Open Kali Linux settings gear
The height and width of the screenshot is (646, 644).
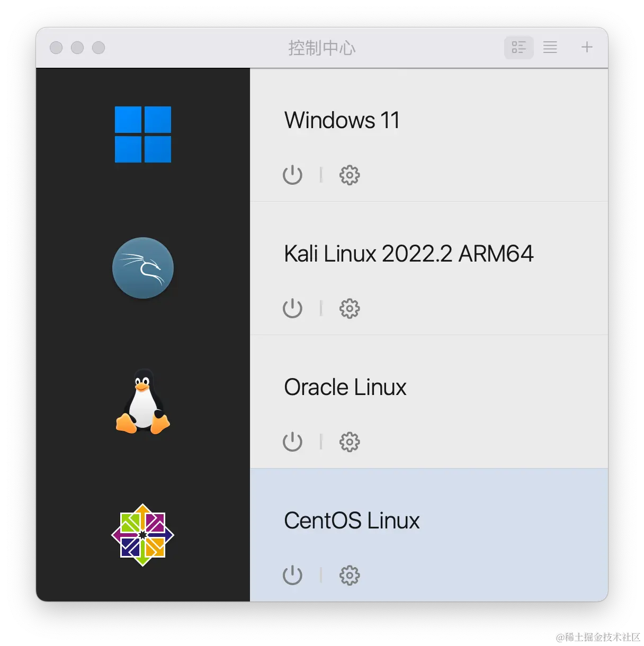[x=350, y=308]
